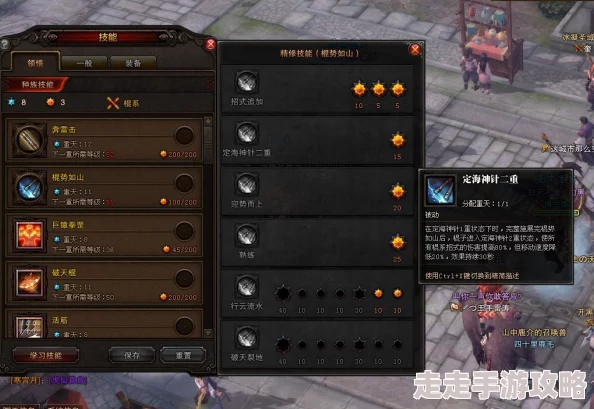594x409 pixels.
Task: Click the 学习技能 button
Action: point(46,355)
